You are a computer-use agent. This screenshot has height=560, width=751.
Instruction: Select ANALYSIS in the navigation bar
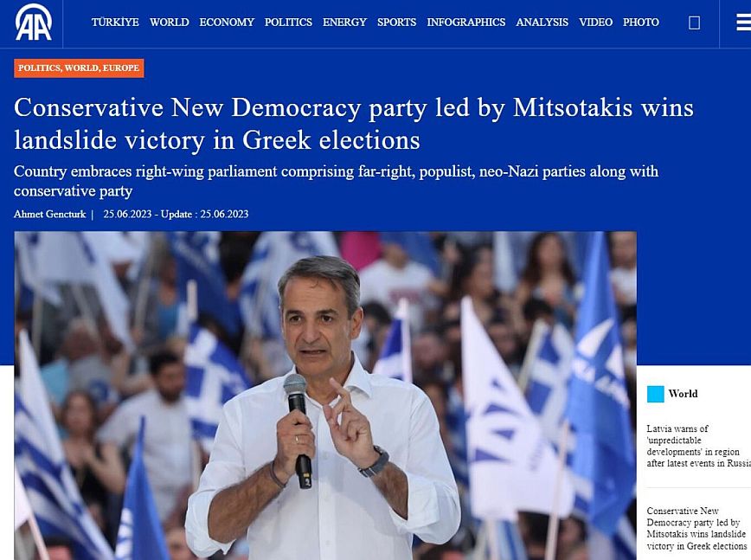click(x=542, y=22)
